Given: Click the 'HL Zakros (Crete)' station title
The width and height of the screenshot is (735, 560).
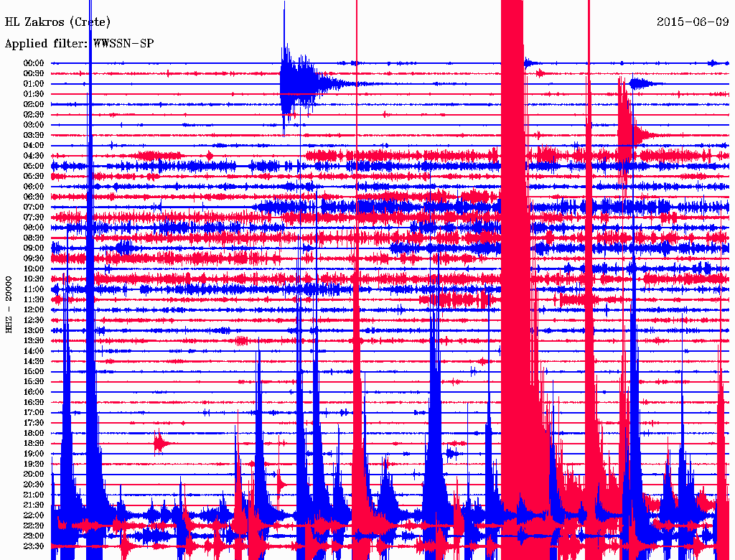Looking at the screenshot, I should pyautogui.click(x=57, y=22).
